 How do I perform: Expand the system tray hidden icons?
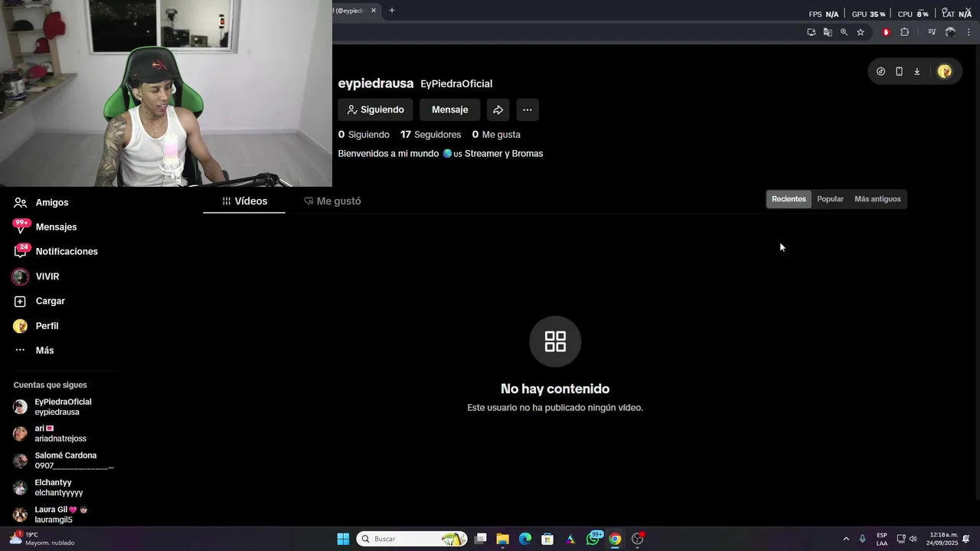846,539
